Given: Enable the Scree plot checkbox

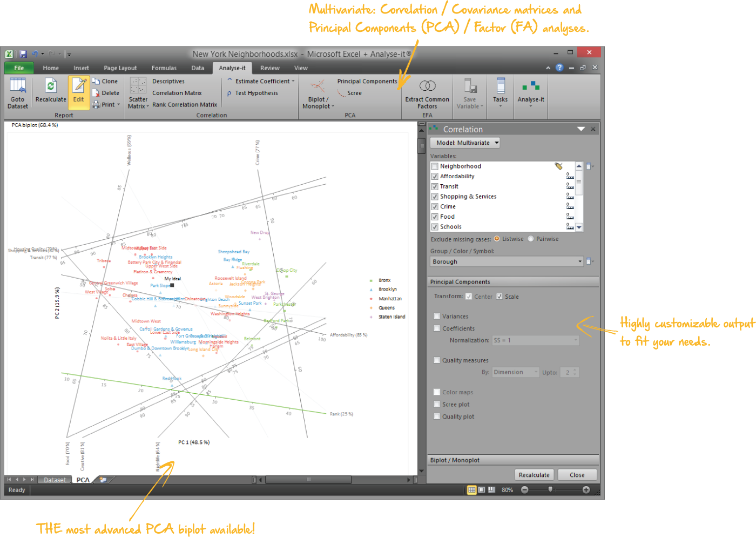Looking at the screenshot, I should pos(437,405).
